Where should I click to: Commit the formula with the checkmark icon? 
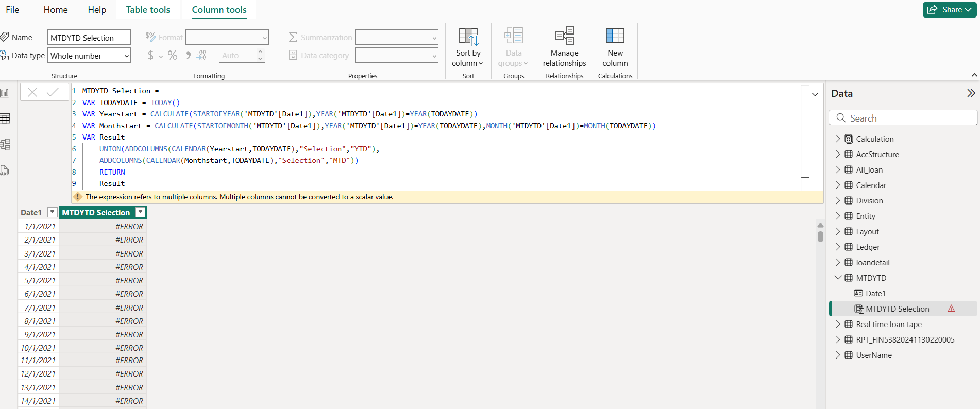point(53,92)
